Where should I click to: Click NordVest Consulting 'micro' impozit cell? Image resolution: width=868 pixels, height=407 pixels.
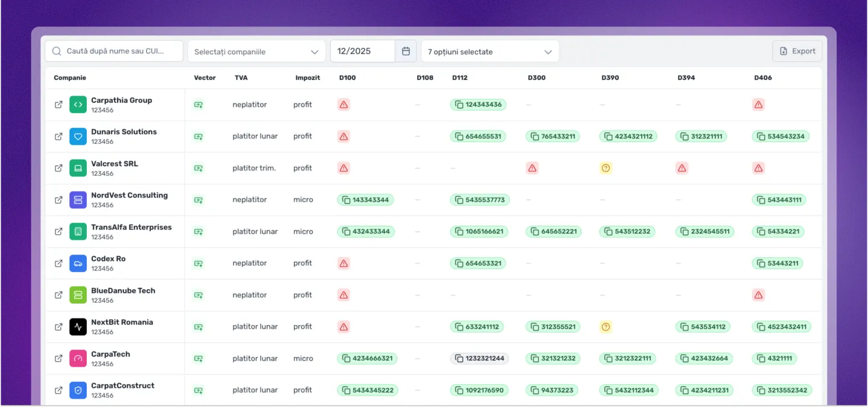click(x=303, y=200)
